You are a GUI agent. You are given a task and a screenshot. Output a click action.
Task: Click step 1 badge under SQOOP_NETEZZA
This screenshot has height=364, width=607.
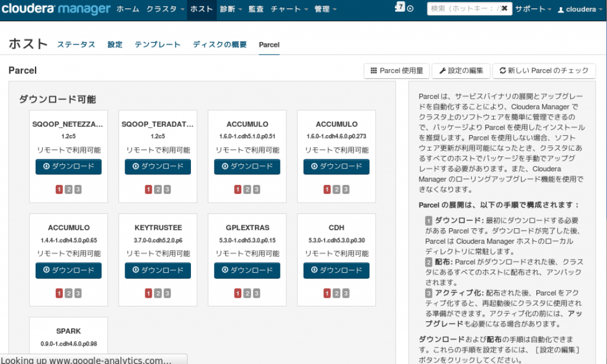59,189
